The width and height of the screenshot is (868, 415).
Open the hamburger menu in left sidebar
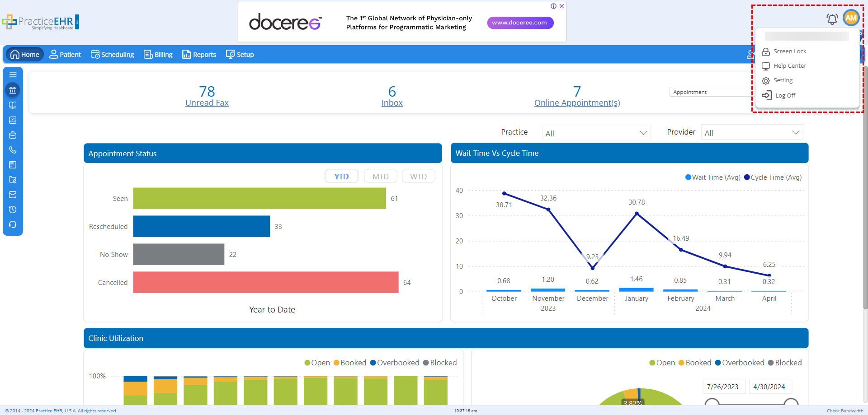click(x=13, y=75)
